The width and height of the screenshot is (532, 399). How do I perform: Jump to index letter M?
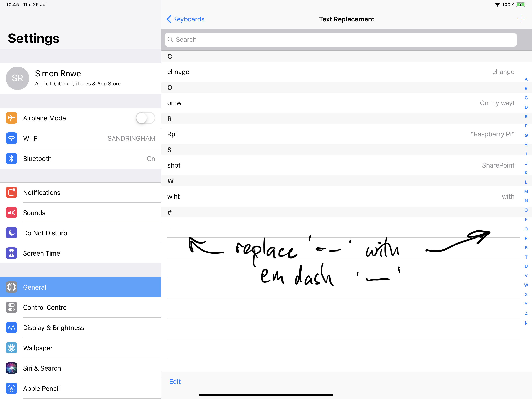coord(526,191)
